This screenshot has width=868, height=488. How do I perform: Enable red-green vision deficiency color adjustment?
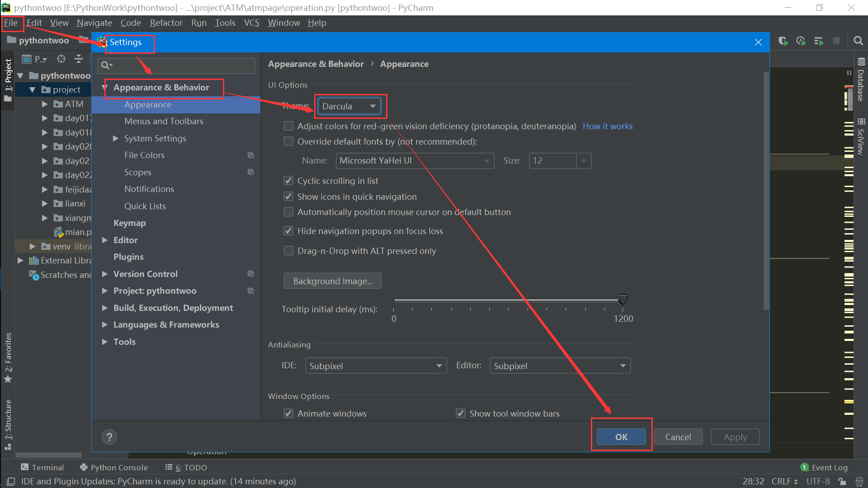tap(288, 126)
